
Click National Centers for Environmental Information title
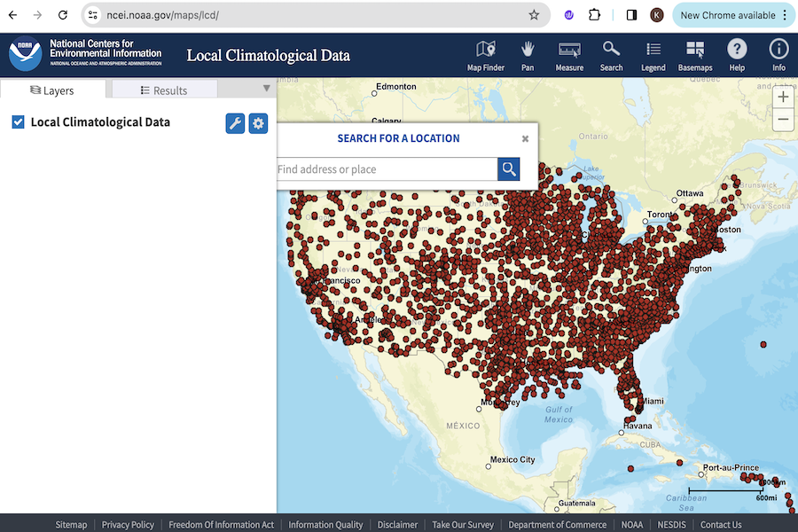[106, 49]
